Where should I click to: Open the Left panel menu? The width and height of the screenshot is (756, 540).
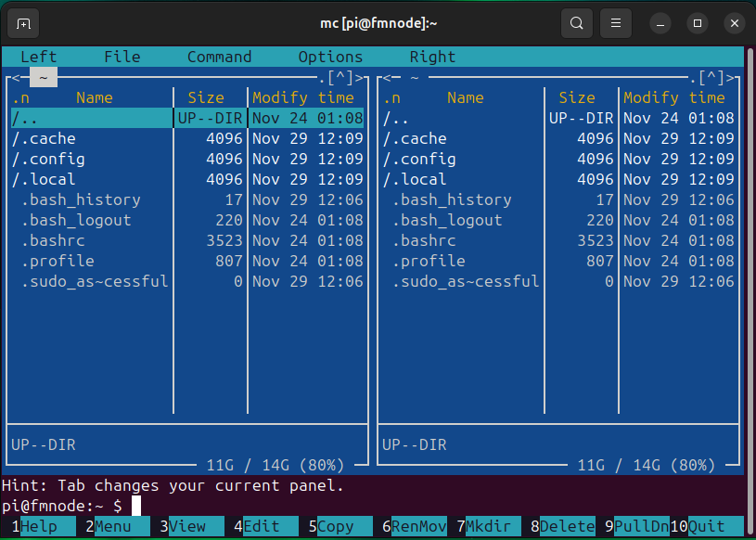pyautogui.click(x=38, y=57)
